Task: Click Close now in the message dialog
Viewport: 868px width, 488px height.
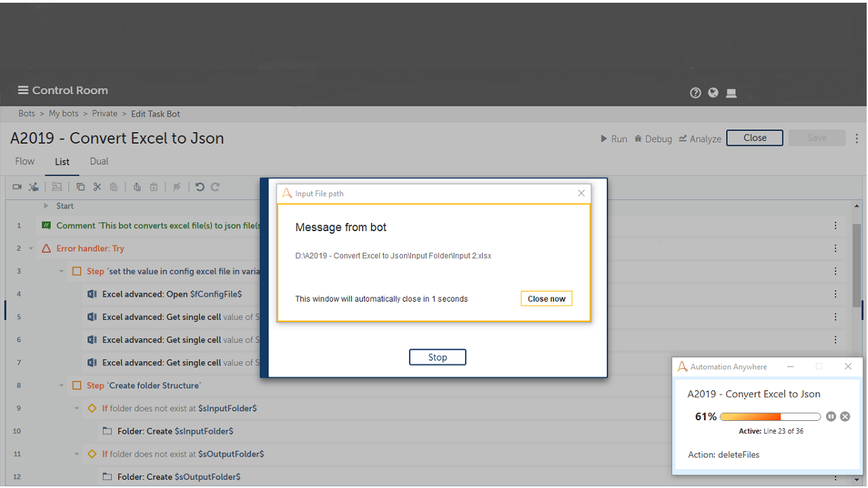Action: [x=547, y=299]
